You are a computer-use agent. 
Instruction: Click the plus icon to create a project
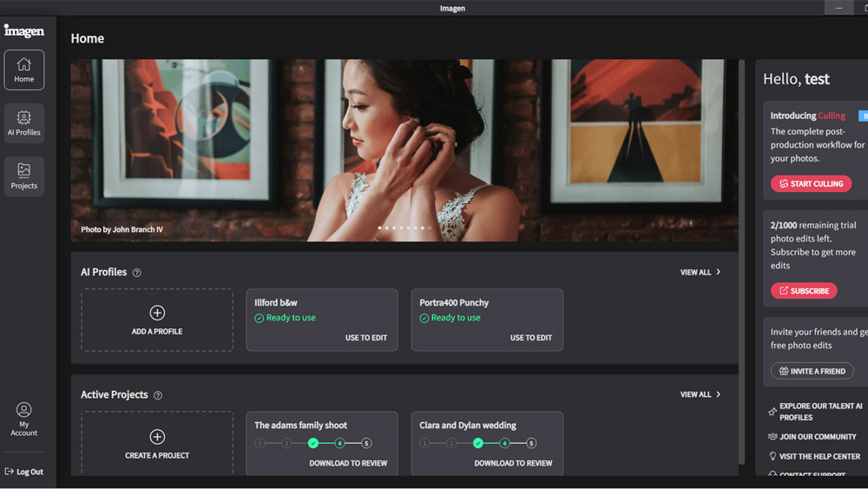point(157,437)
